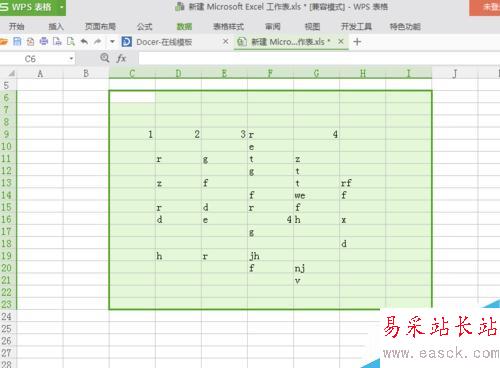
Task: Click the Redo arrow icon
Action: (x=97, y=42)
